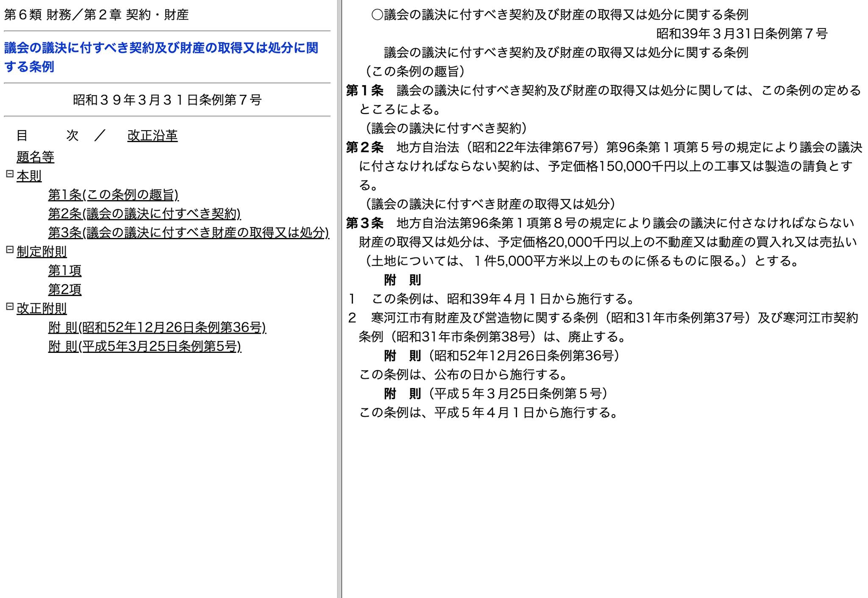Image resolution: width=868 pixels, height=598 pixels.
Task: Open 第1項 under 制定附則
Action: 64,271
